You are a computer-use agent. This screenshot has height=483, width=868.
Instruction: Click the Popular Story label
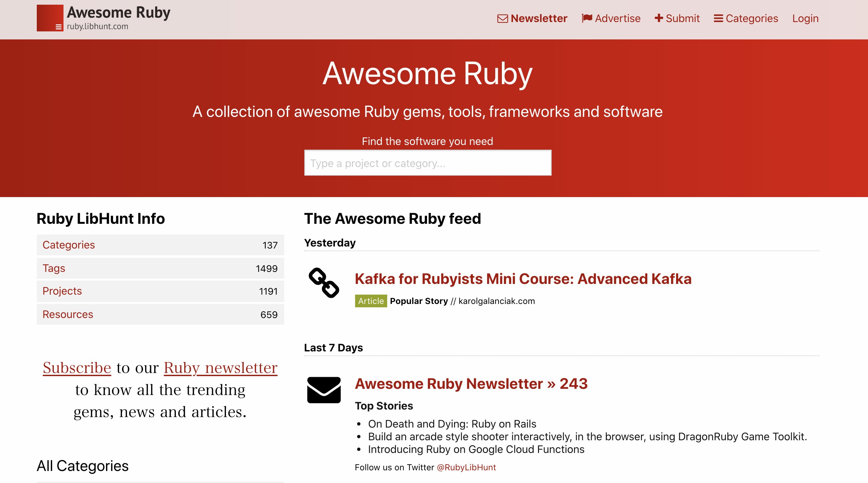point(419,301)
